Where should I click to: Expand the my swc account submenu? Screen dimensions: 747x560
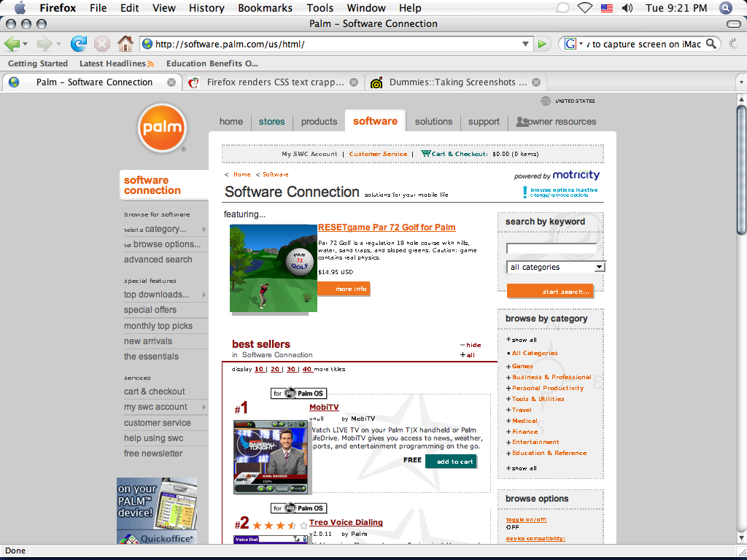204,407
